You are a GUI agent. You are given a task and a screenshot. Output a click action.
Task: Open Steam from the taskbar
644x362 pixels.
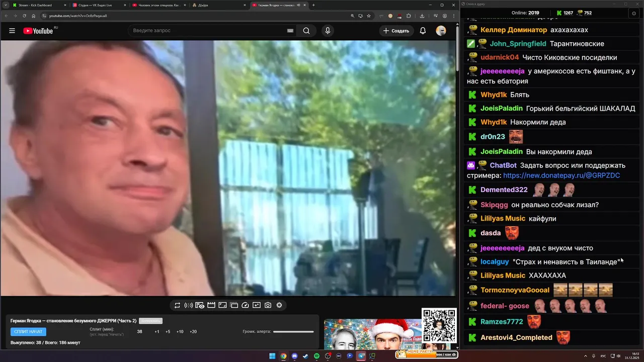point(305,356)
